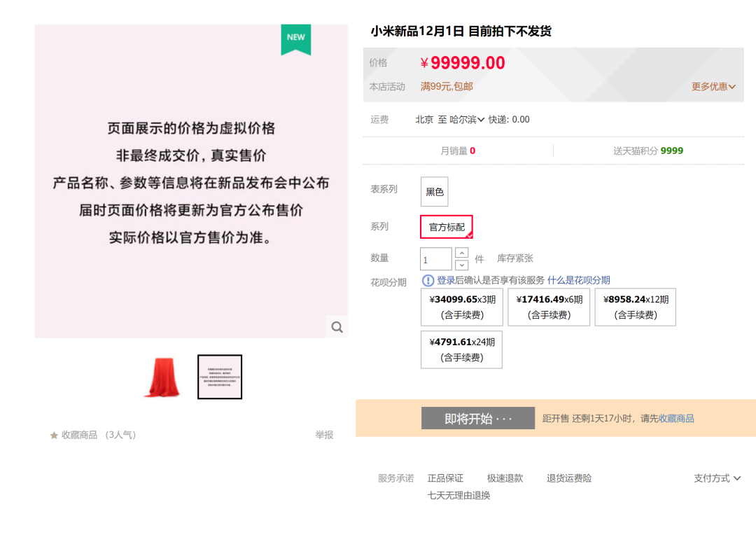Click the magnifier zoom icon on product image

click(337, 327)
